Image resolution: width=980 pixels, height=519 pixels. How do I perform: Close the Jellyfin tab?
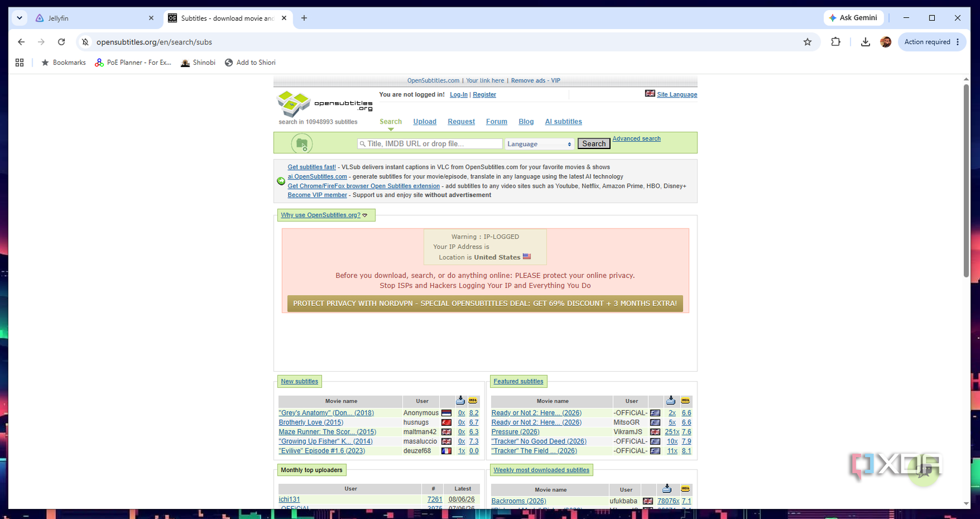tap(151, 18)
